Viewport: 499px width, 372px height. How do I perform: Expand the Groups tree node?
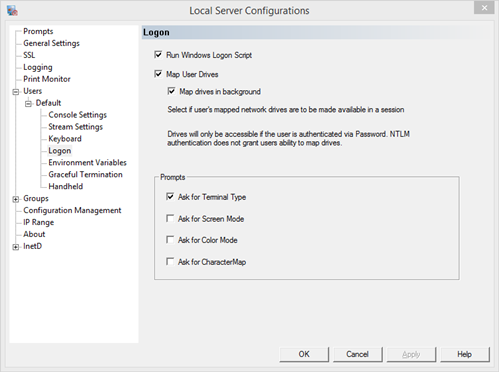coord(16,199)
